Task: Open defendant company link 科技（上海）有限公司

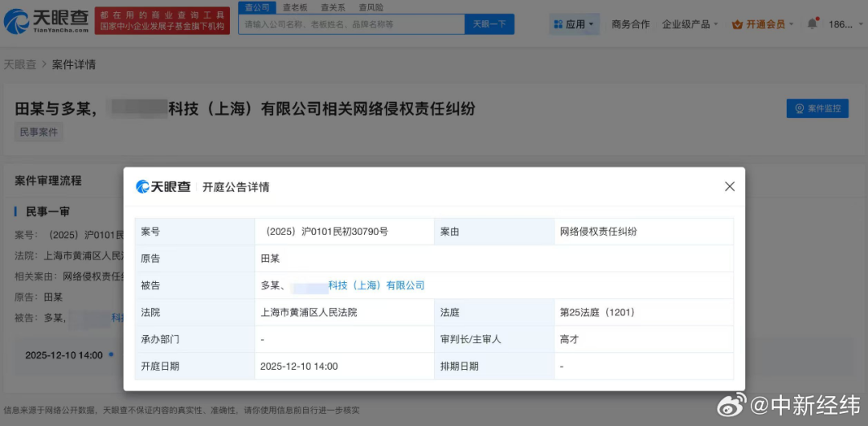Action: coord(376,285)
